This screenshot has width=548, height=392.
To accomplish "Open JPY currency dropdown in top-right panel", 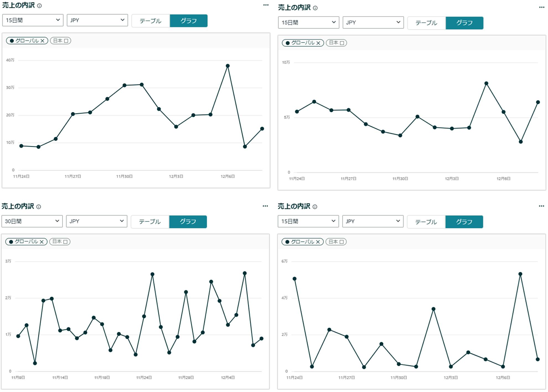I will coord(373,23).
